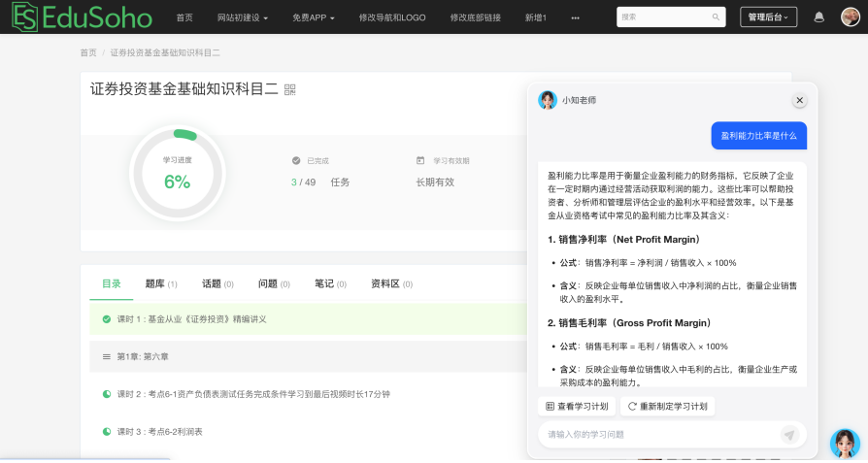Open the notification bell
The height and width of the screenshot is (463, 868).
tap(819, 17)
